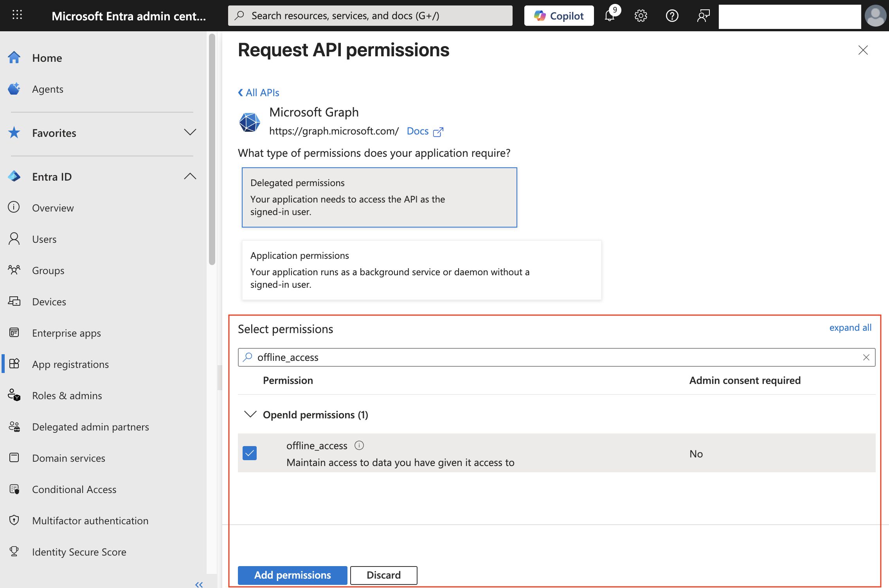889x588 pixels.
Task: Select the Enterprise apps sidebar icon
Action: (x=14, y=332)
